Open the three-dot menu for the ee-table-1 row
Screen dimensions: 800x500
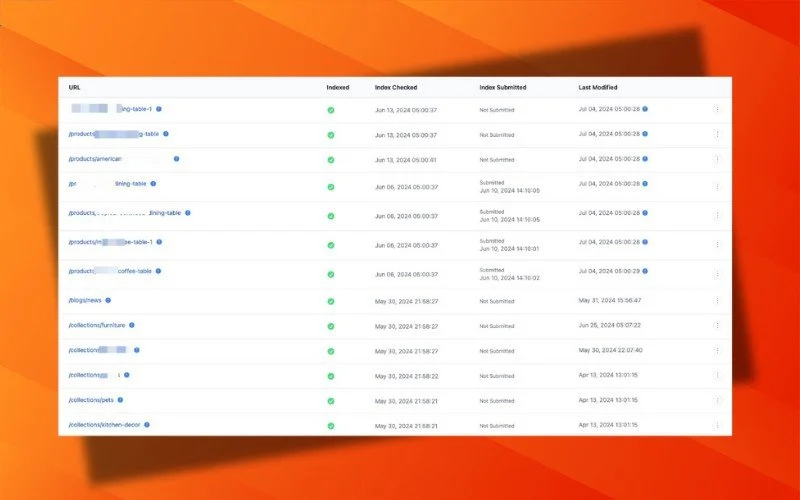[717, 245]
